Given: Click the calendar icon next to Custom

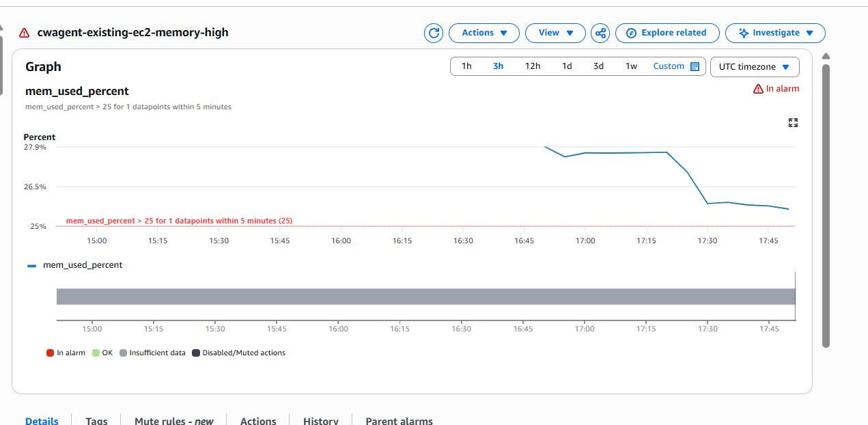Looking at the screenshot, I should [695, 66].
